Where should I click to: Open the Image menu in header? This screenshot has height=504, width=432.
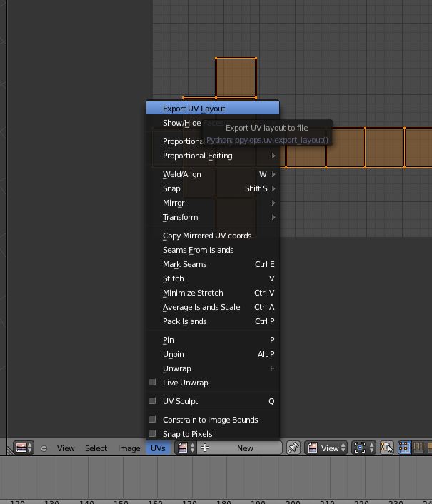click(x=129, y=448)
